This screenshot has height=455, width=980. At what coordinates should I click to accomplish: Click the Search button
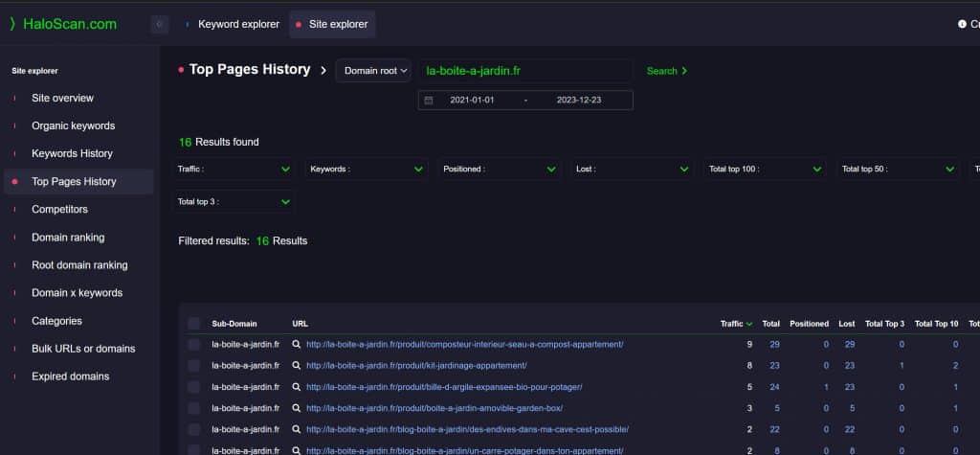click(667, 71)
